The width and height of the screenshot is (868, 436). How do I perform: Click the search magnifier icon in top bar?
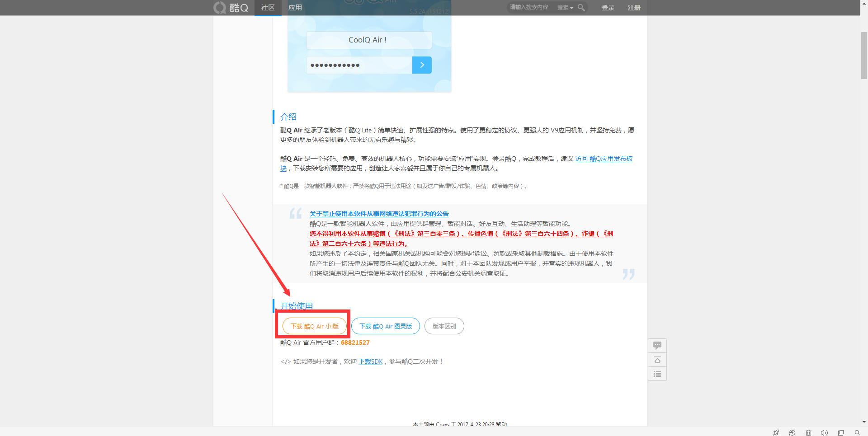point(581,8)
